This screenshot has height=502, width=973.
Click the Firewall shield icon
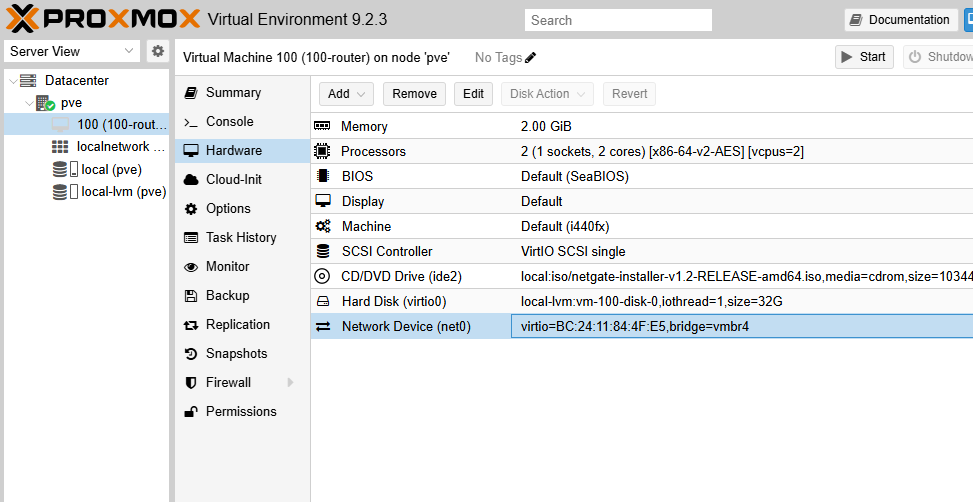pos(191,383)
